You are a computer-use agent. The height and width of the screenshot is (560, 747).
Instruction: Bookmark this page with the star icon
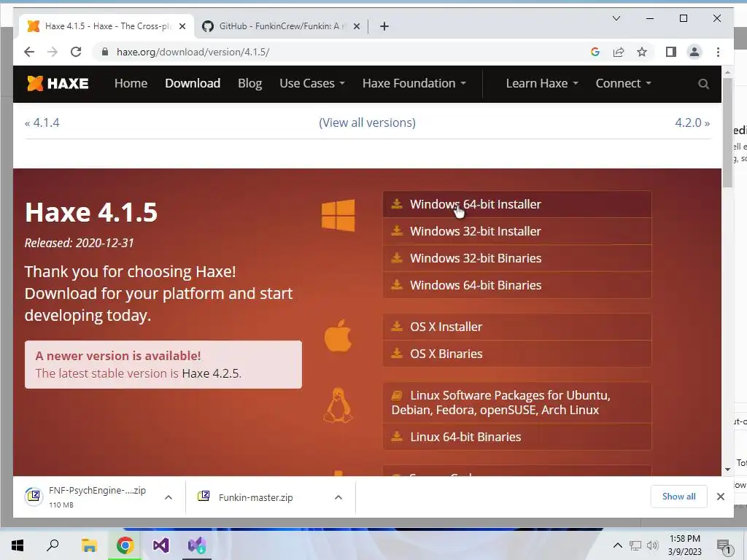coord(642,52)
